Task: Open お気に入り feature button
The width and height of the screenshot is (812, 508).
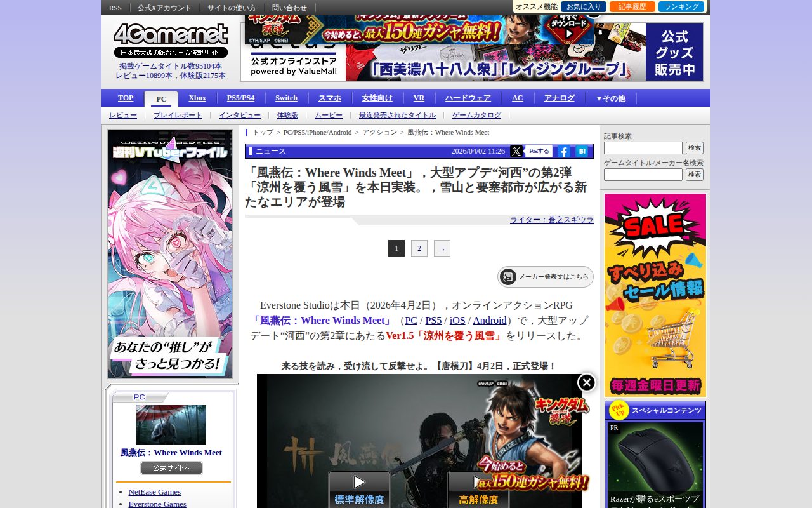Action: (584, 7)
